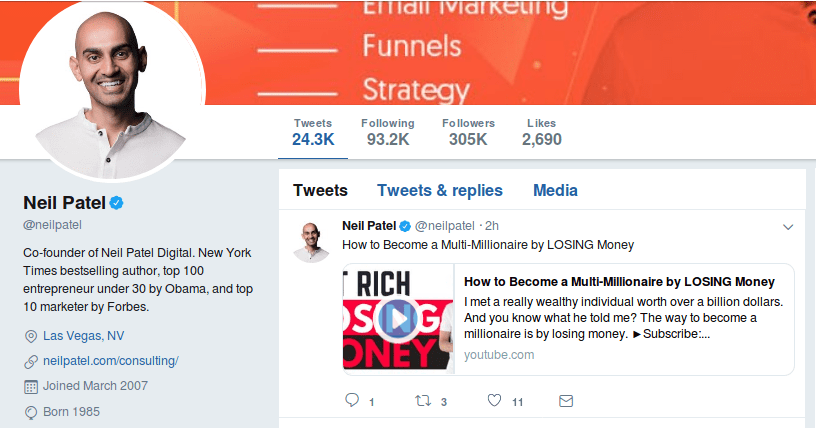
Task: Click the retweet icon under the tweet
Action: click(x=423, y=401)
